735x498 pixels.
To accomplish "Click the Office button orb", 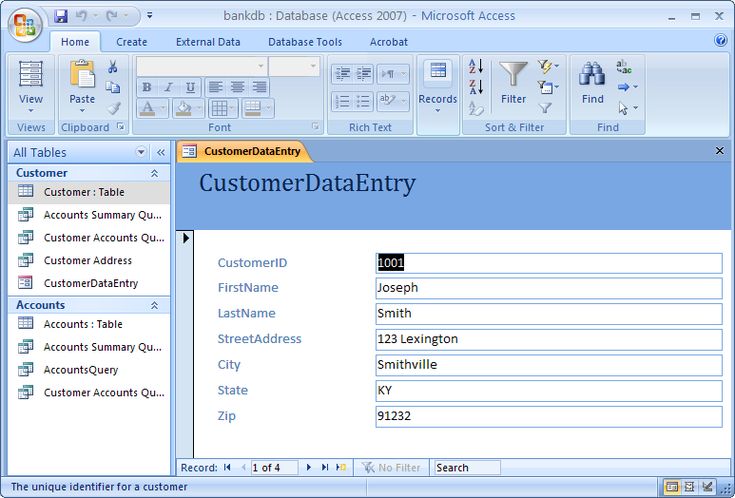I will click(24, 25).
